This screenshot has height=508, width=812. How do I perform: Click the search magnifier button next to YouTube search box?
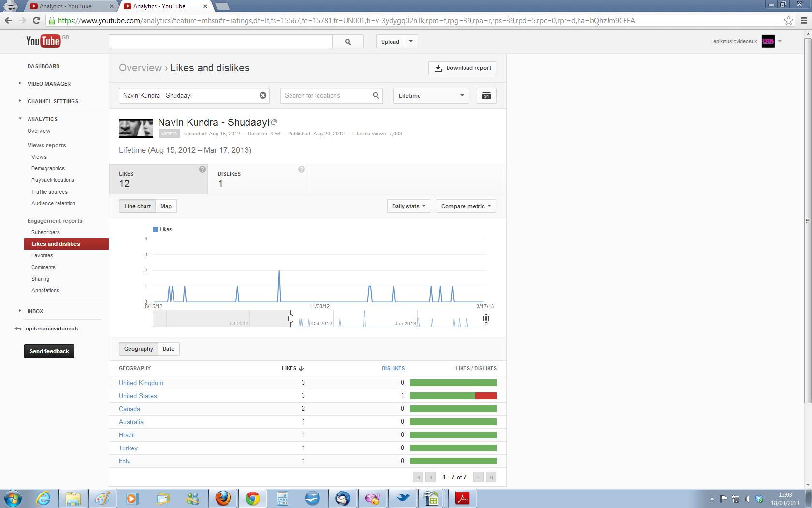[348, 42]
